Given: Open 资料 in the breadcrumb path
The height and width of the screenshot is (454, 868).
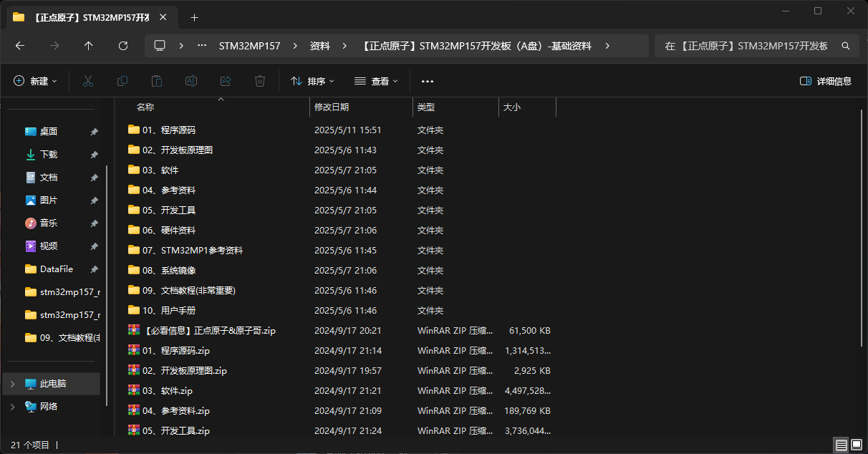Looking at the screenshot, I should pos(320,46).
